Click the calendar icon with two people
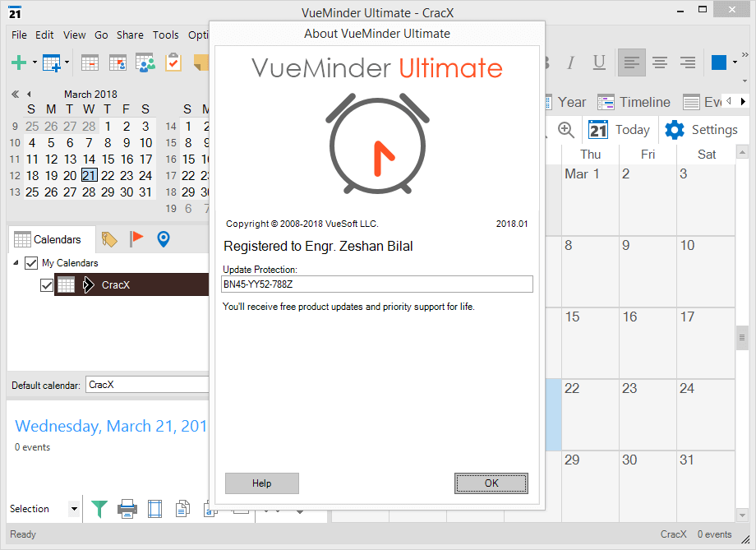 pos(145,62)
